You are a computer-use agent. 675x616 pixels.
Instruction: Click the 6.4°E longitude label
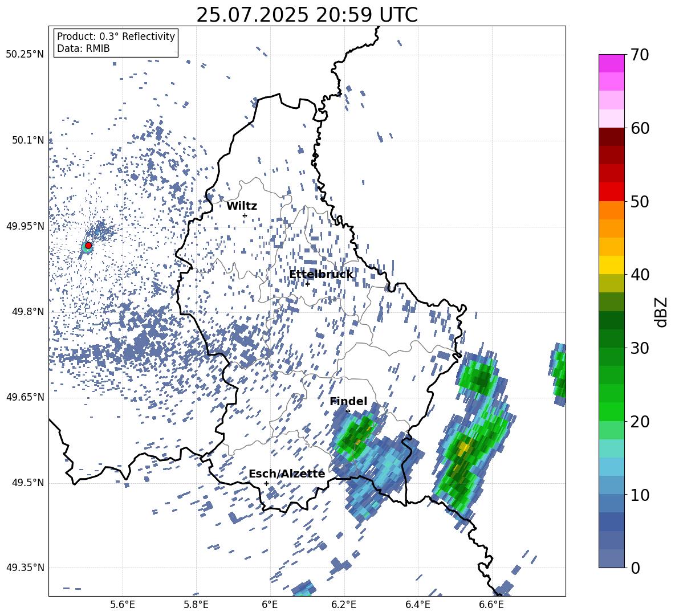(417, 605)
